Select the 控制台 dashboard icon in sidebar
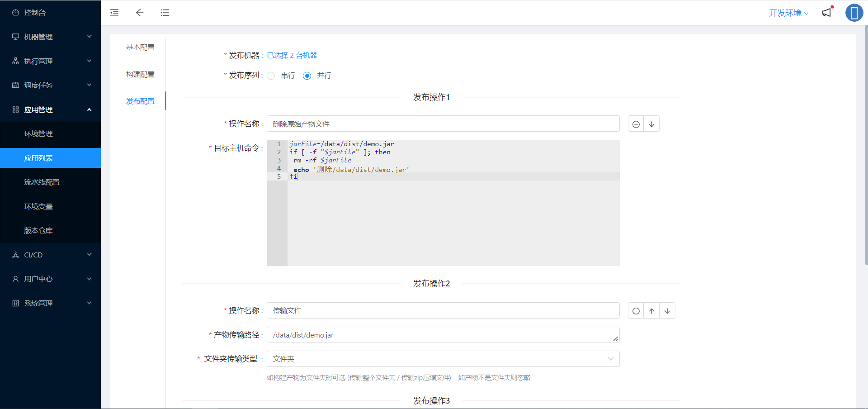The width and height of the screenshot is (868, 409). 15,12
